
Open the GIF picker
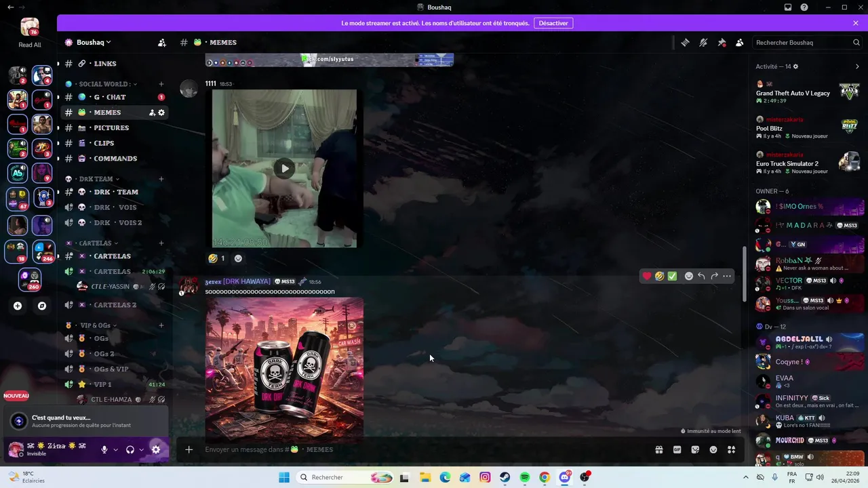(x=677, y=449)
